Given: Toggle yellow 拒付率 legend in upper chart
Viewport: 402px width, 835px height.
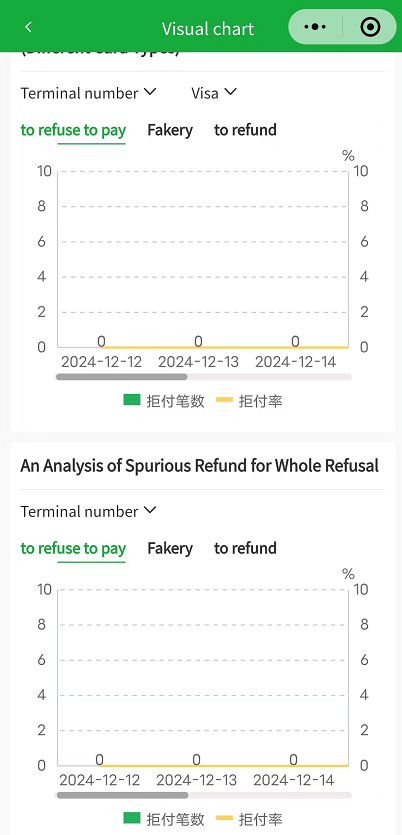Looking at the screenshot, I should point(249,401).
